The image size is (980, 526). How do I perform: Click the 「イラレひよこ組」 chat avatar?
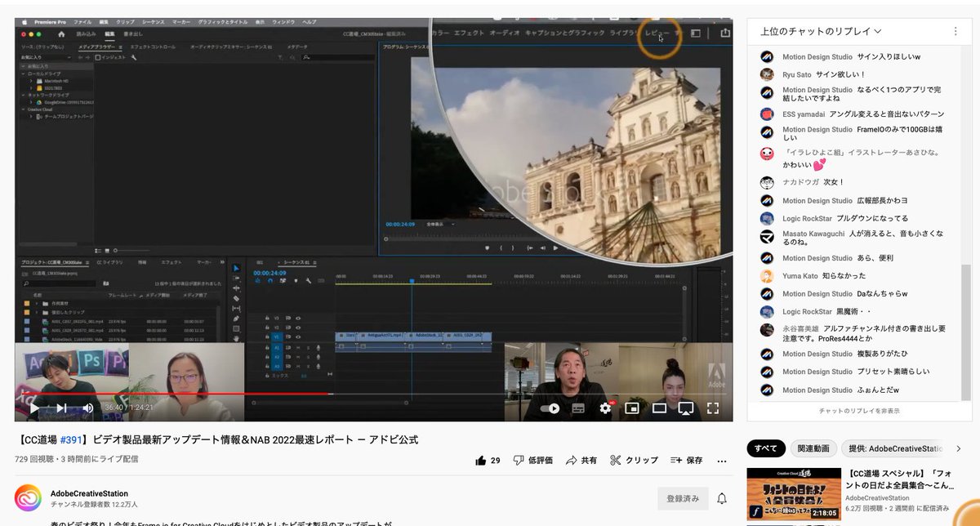pos(767,154)
